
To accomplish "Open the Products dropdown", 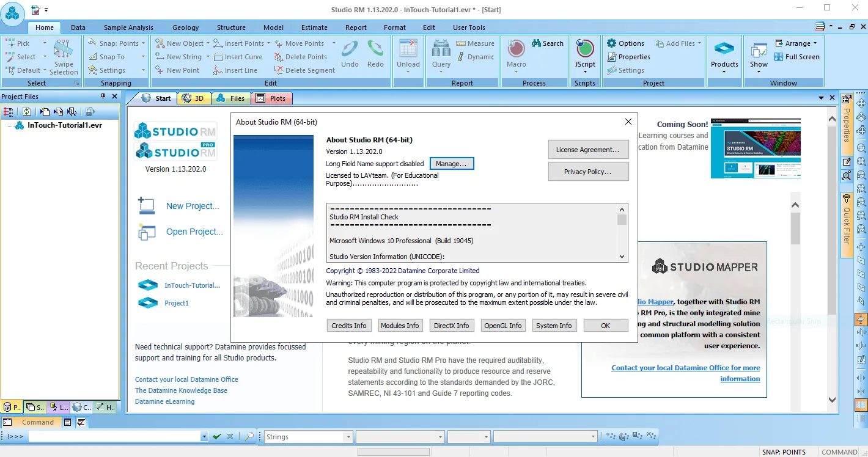I will coord(724,57).
